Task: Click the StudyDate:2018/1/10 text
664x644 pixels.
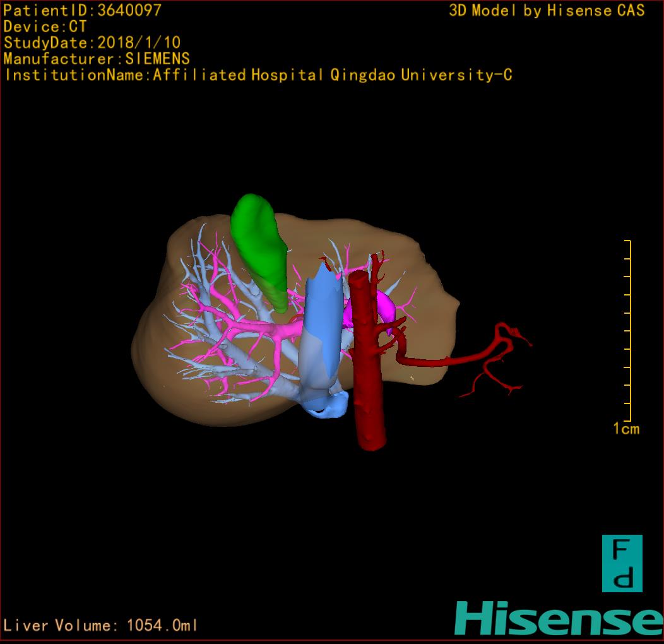Action: [92, 42]
